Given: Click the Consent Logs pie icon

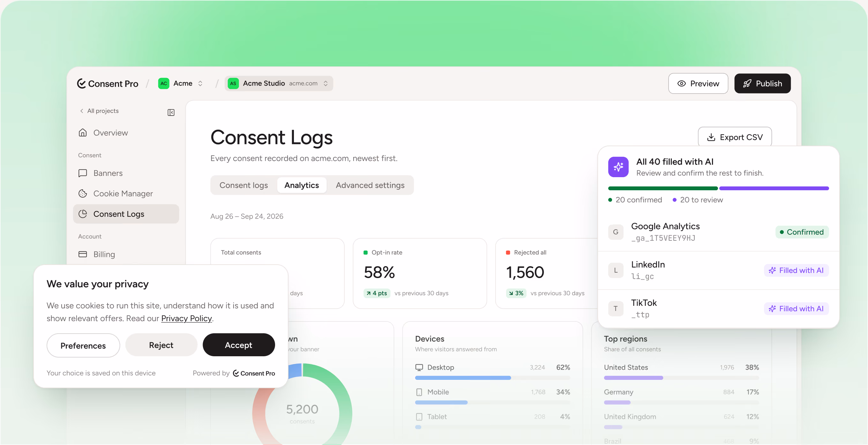Looking at the screenshot, I should [x=83, y=214].
